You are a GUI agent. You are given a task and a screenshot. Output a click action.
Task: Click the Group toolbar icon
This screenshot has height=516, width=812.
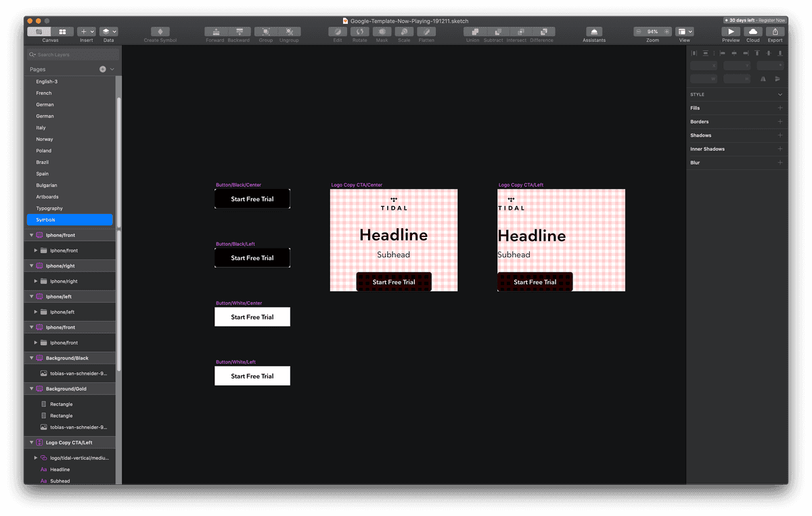click(x=266, y=32)
